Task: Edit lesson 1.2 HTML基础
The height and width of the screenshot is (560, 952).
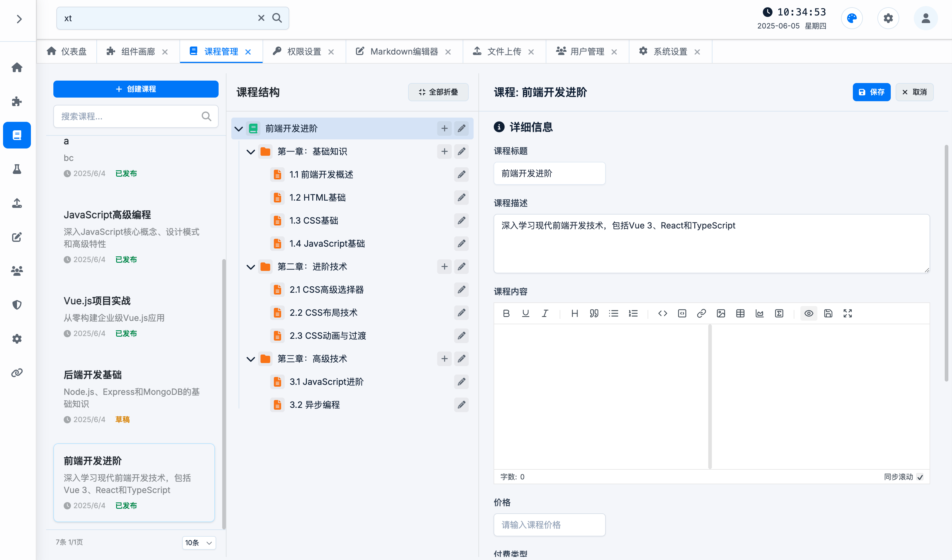Action: (x=461, y=198)
